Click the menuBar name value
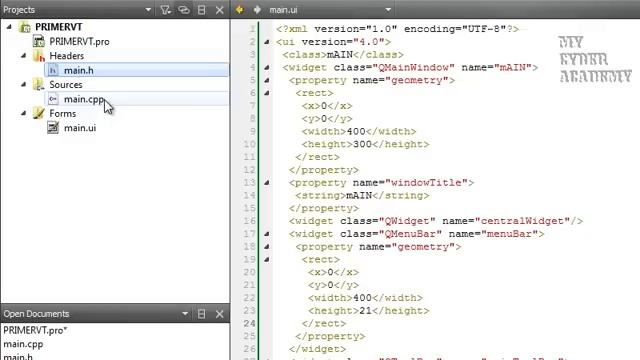 coord(509,234)
